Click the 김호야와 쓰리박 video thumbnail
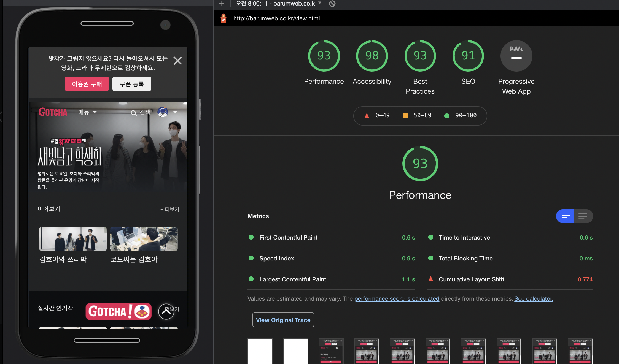This screenshot has height=364, width=619. [73, 239]
